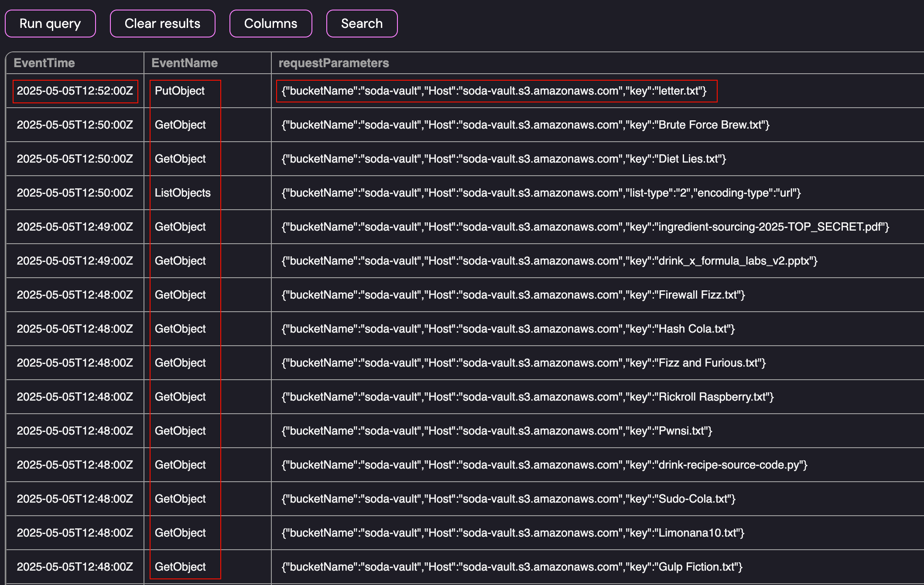Open the Columns options
Screen dimensions: 924x585
[270, 24]
